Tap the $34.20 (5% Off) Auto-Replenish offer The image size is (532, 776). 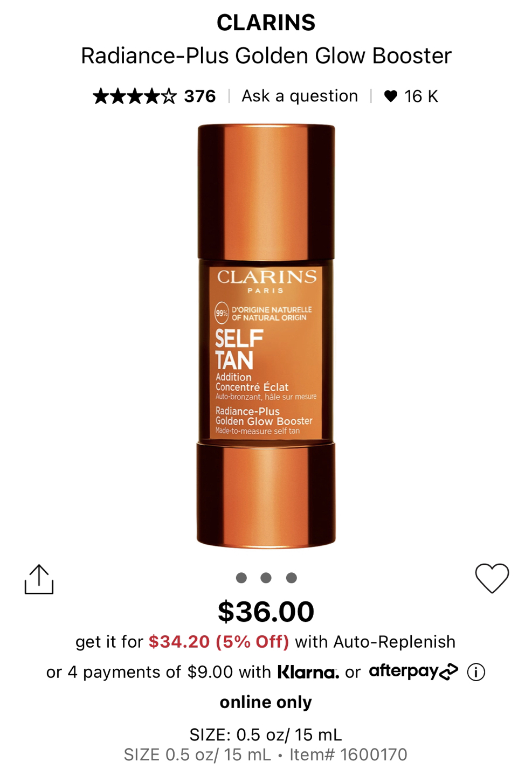click(219, 642)
